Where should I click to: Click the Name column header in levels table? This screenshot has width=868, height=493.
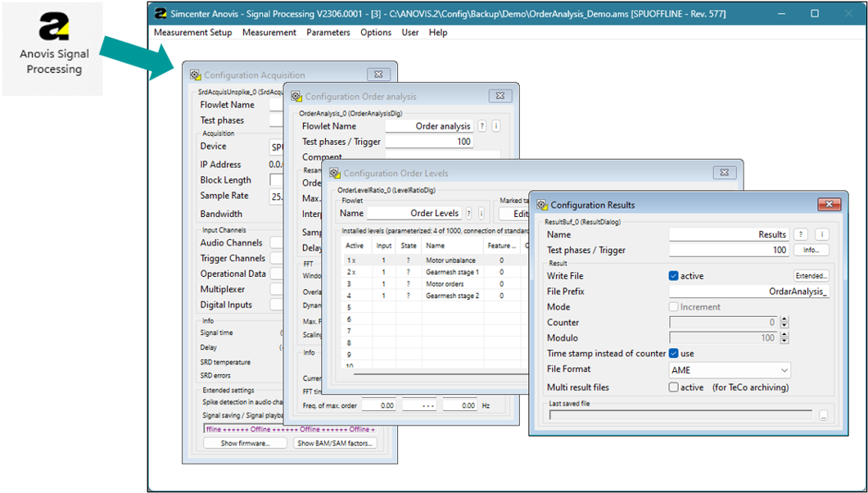452,246
